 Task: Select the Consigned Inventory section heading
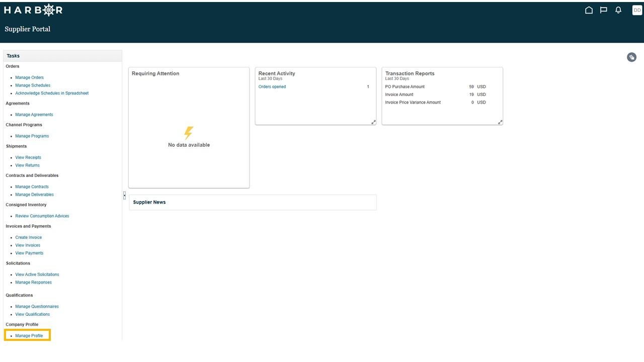(26, 205)
